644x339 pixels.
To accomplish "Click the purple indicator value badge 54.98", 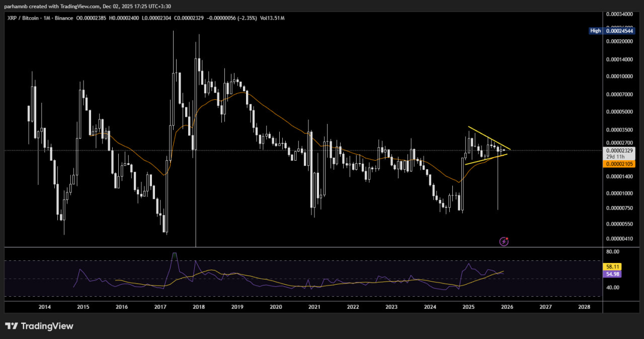I will pos(612,274).
